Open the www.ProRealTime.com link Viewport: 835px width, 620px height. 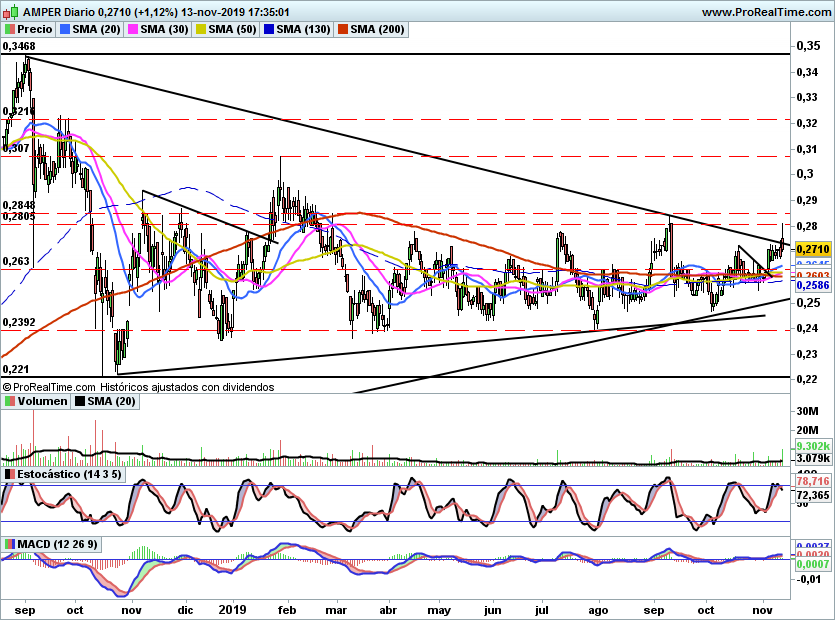click(766, 12)
